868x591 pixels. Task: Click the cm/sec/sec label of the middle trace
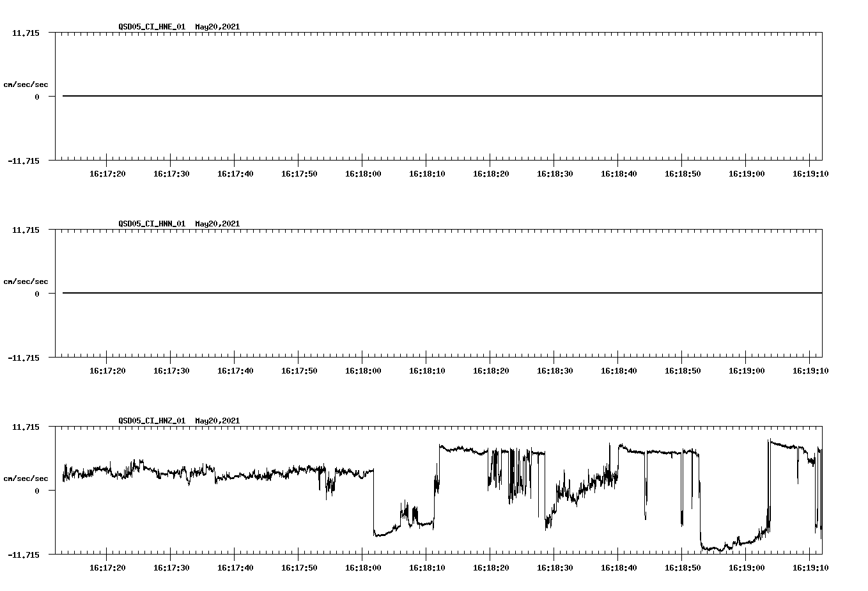coord(26,281)
